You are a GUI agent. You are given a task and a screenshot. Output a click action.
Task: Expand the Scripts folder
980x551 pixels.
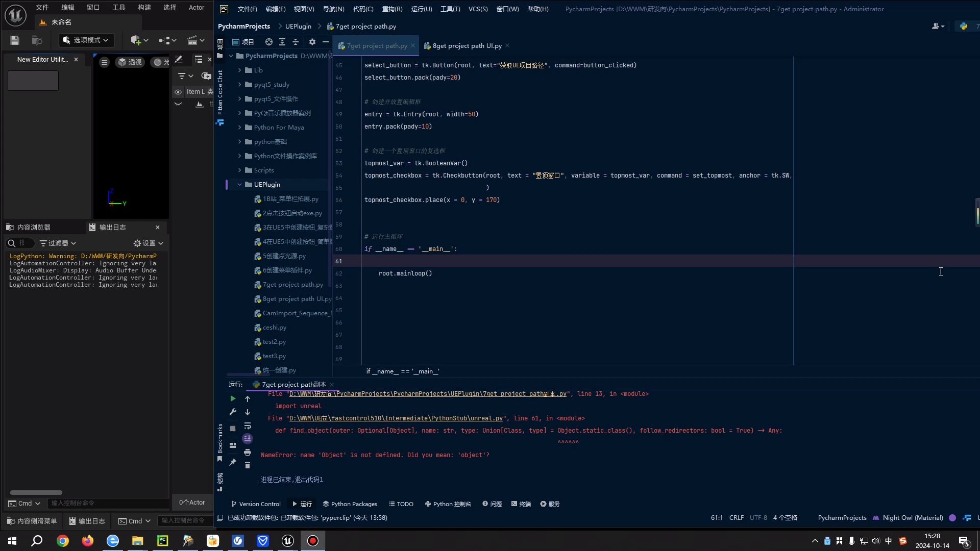(x=239, y=170)
